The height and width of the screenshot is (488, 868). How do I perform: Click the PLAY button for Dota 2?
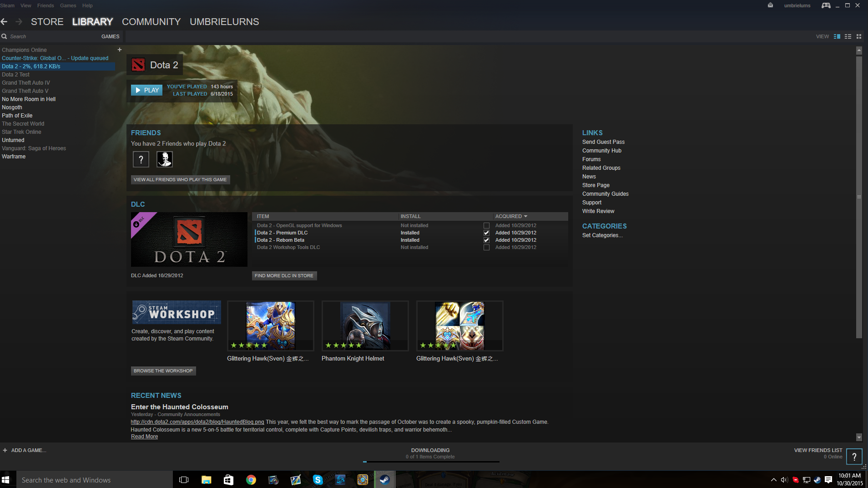point(146,90)
